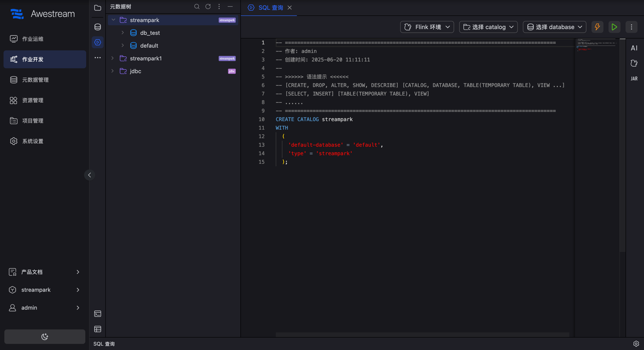Viewport: 644px width, 350px height.
Task: Expand the streampark1 catalog node
Action: click(113, 58)
